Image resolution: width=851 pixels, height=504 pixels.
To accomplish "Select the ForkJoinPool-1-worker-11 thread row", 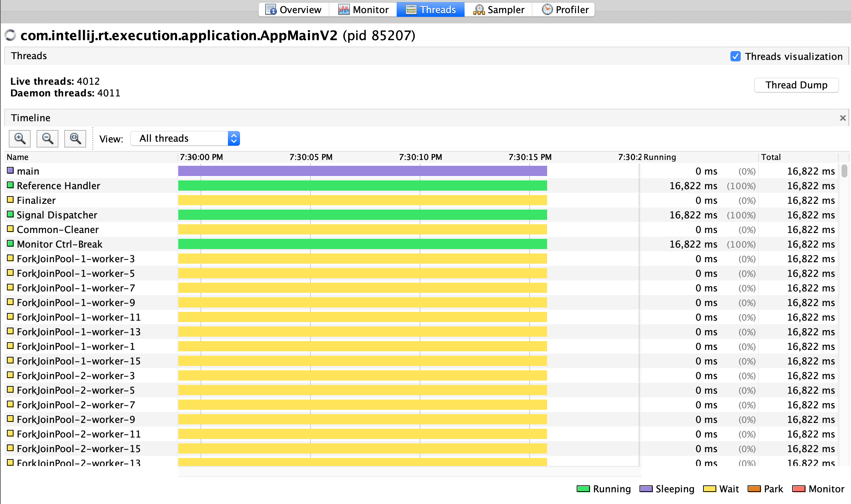I will [79, 317].
